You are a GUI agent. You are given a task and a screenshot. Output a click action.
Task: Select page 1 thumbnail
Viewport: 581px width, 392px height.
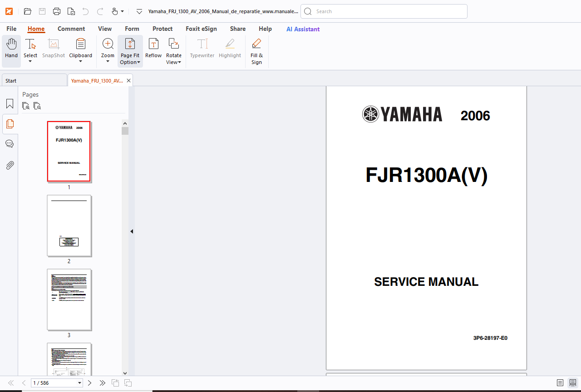[x=69, y=152]
